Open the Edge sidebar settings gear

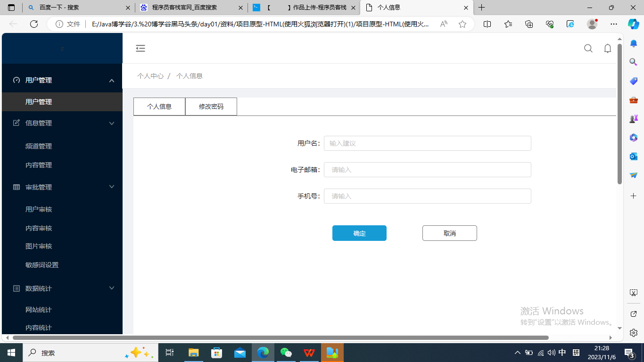tap(634, 333)
